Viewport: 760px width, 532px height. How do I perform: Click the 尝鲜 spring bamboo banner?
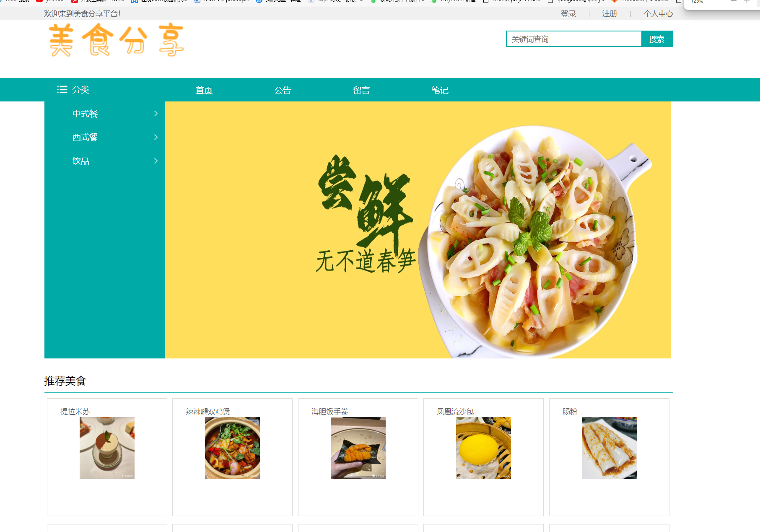coord(418,230)
